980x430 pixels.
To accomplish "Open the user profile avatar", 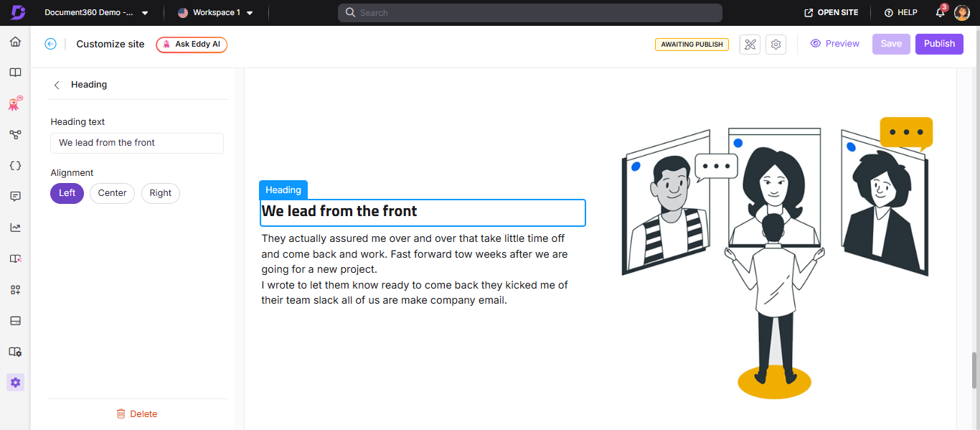I will click(962, 13).
